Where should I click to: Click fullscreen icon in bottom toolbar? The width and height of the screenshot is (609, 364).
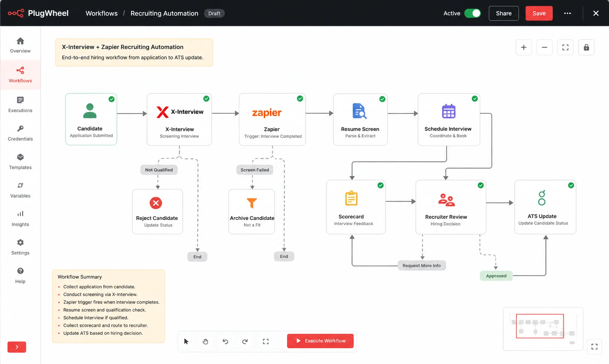(266, 341)
